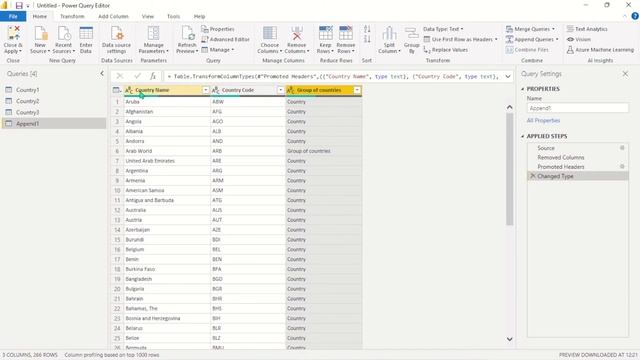
Task: Collapse the Queries pane
Action: pos(102,73)
